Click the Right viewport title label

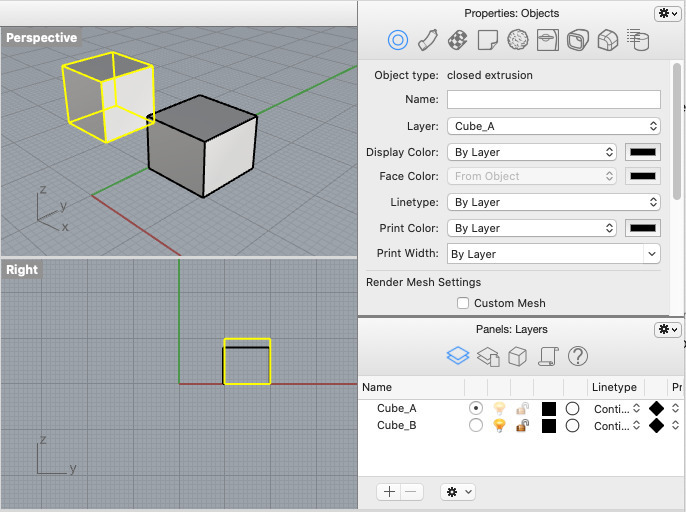pyautogui.click(x=22, y=270)
